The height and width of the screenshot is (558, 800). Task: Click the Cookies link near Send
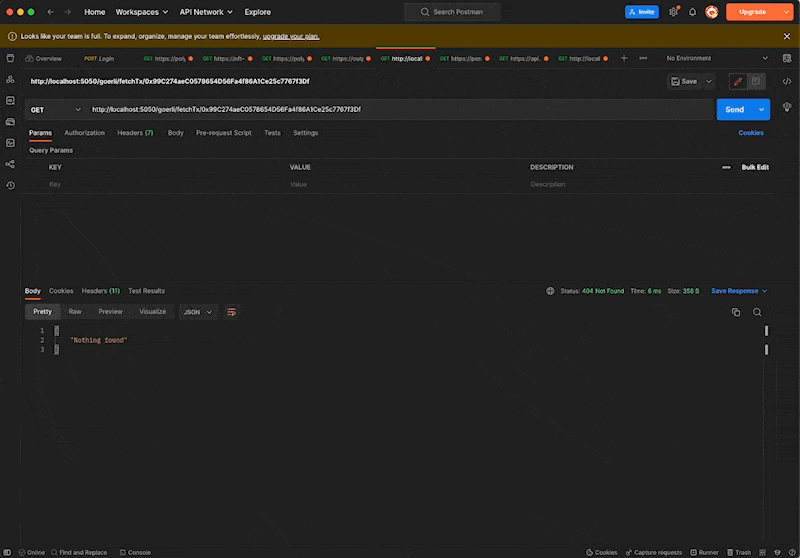pos(750,133)
